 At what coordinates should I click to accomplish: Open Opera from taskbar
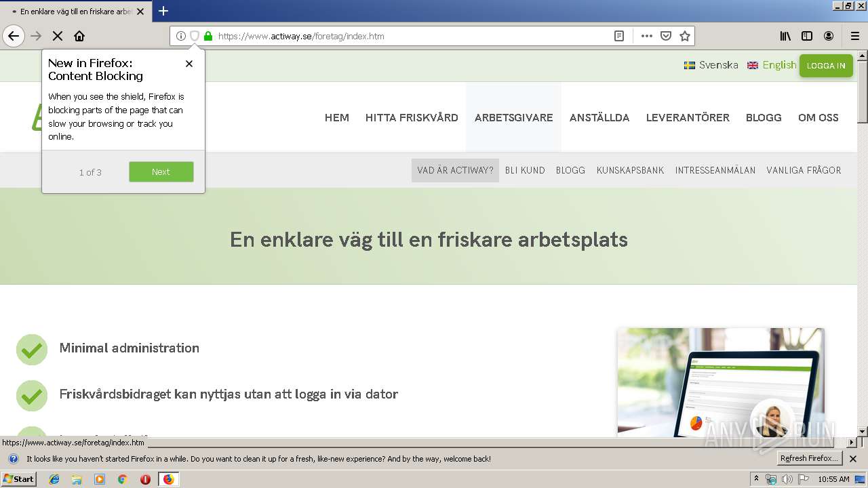[145, 479]
